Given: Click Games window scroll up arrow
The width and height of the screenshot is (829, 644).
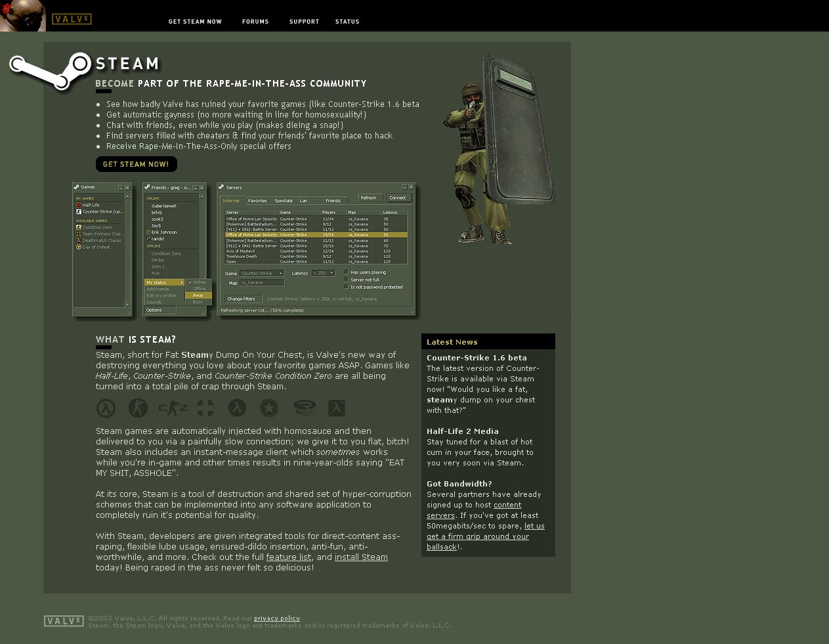Looking at the screenshot, I should click(127, 196).
